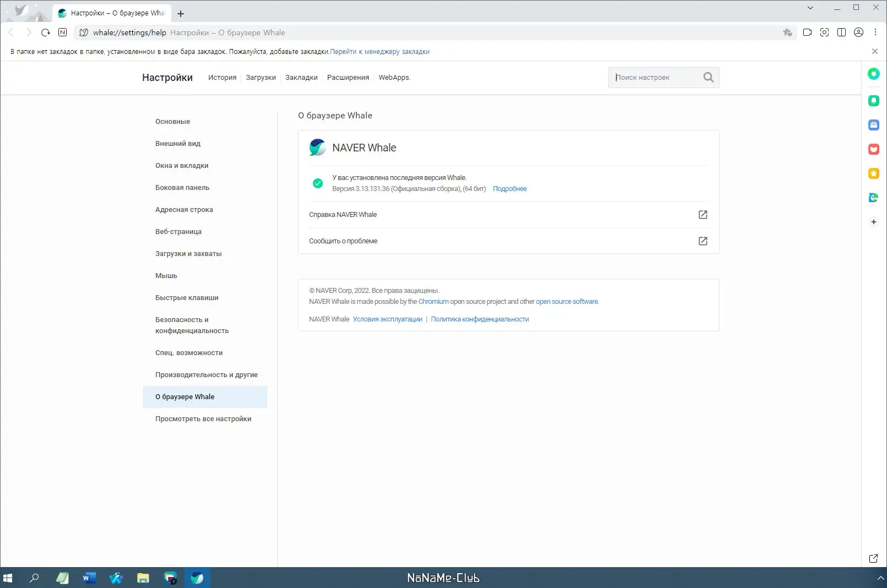Open the three-dot browser menu
This screenshot has height=588, width=887.
click(x=875, y=32)
